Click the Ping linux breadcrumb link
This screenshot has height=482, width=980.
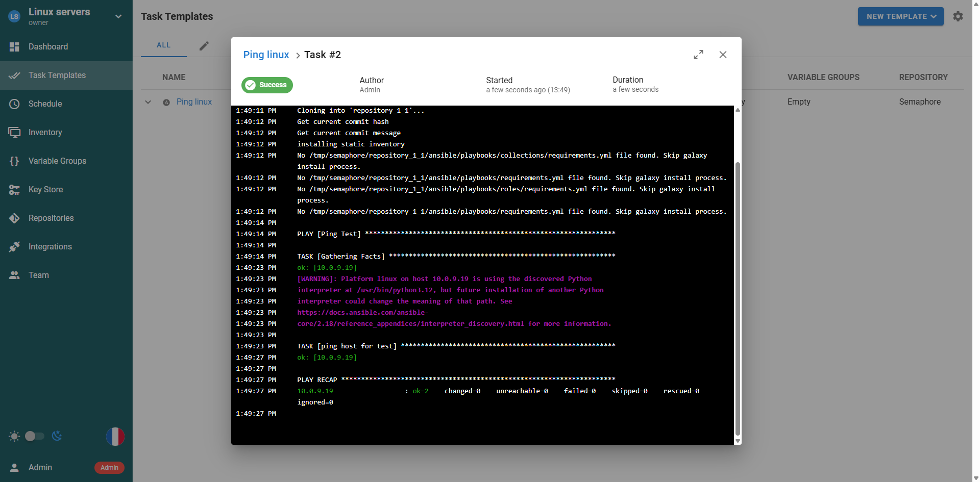(x=266, y=55)
